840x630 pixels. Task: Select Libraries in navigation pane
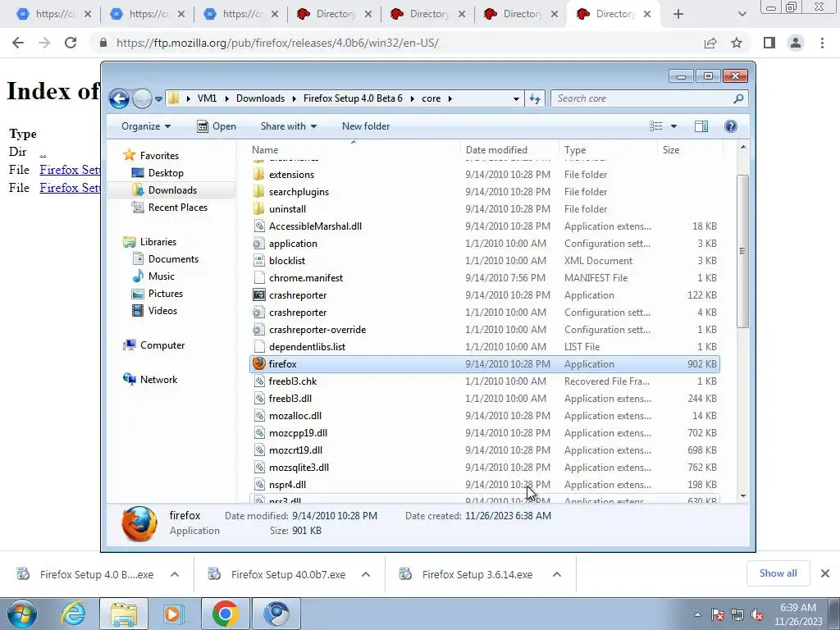click(x=158, y=242)
